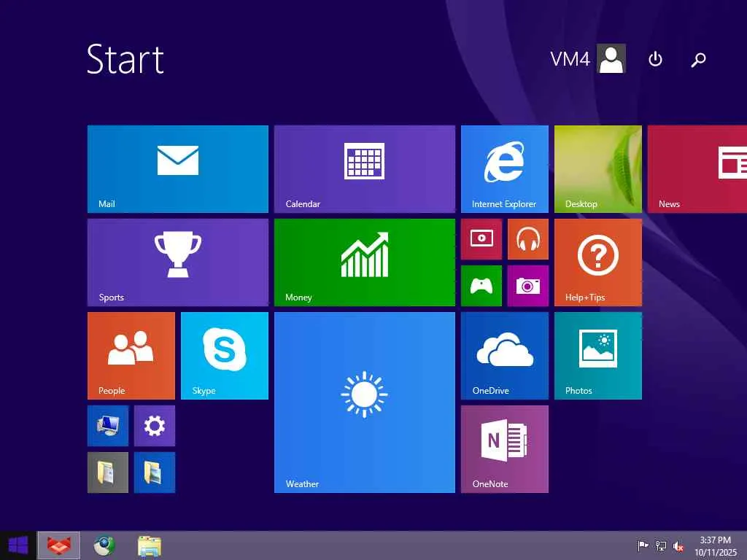Open the OneDrive tile

click(505, 356)
